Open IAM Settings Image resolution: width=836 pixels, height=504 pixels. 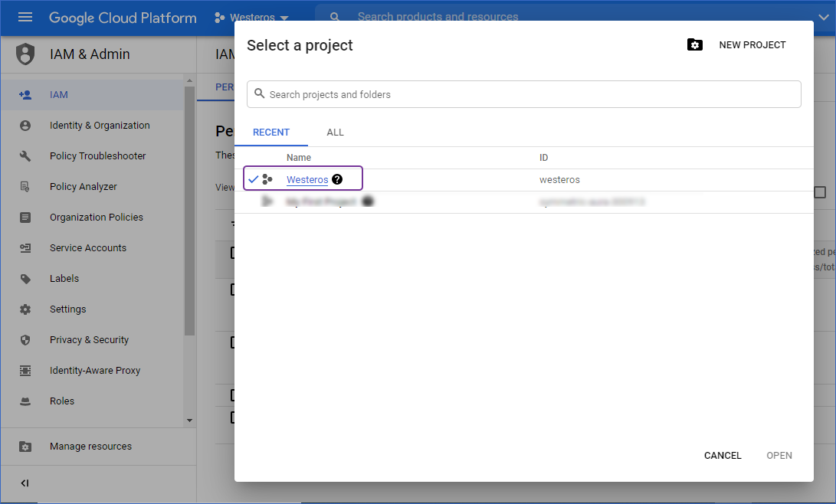coord(67,309)
